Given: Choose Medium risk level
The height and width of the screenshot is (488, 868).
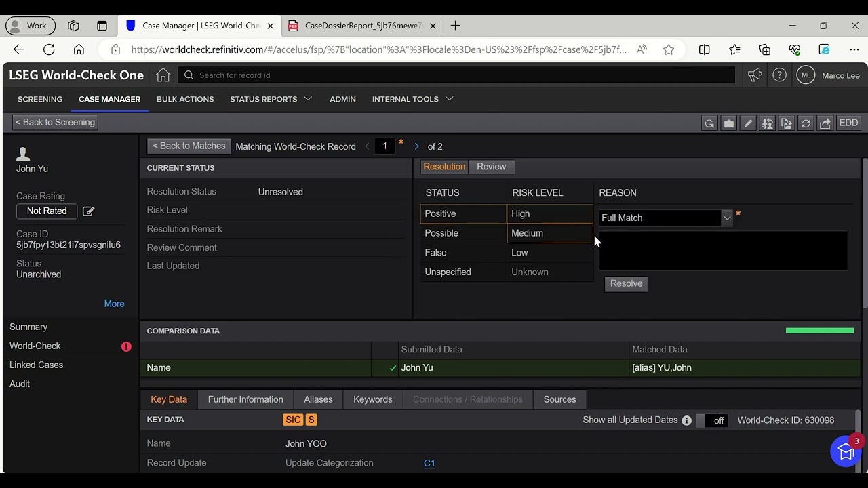Looking at the screenshot, I should (550, 233).
